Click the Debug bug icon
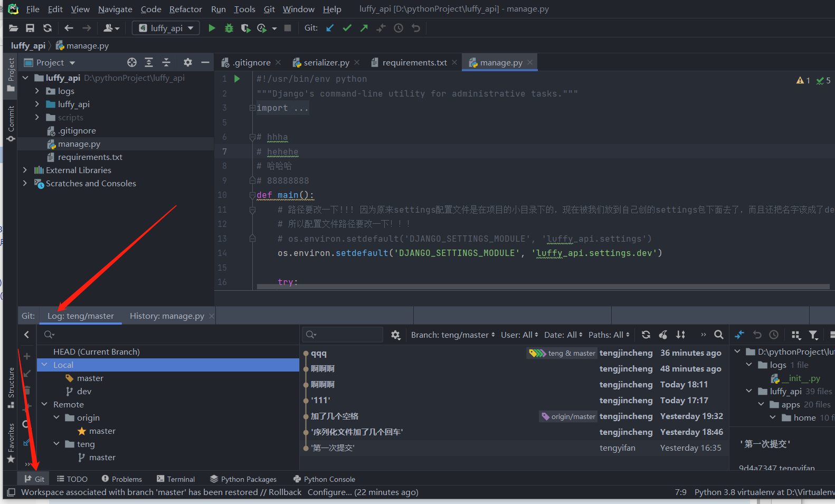Image resolution: width=835 pixels, height=504 pixels. tap(229, 28)
